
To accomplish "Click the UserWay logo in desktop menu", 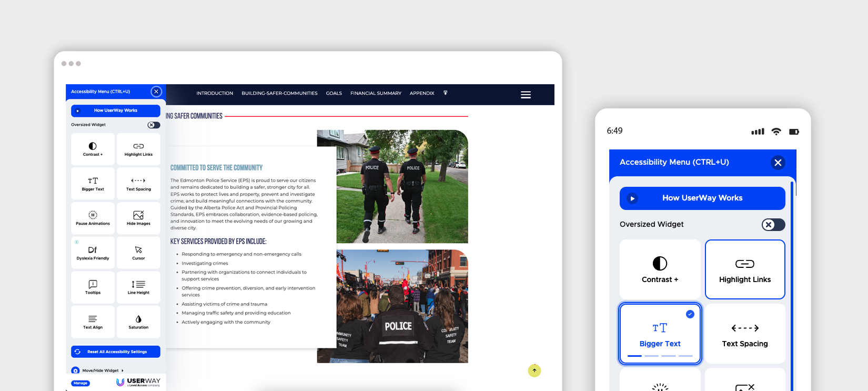I will click(138, 382).
